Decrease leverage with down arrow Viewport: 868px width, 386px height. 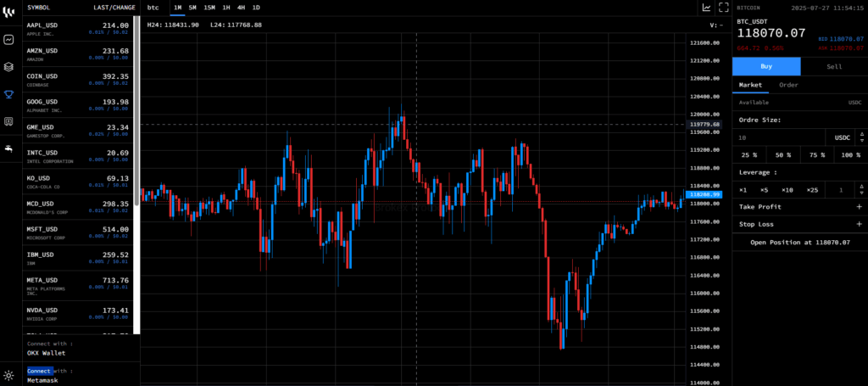coord(861,193)
